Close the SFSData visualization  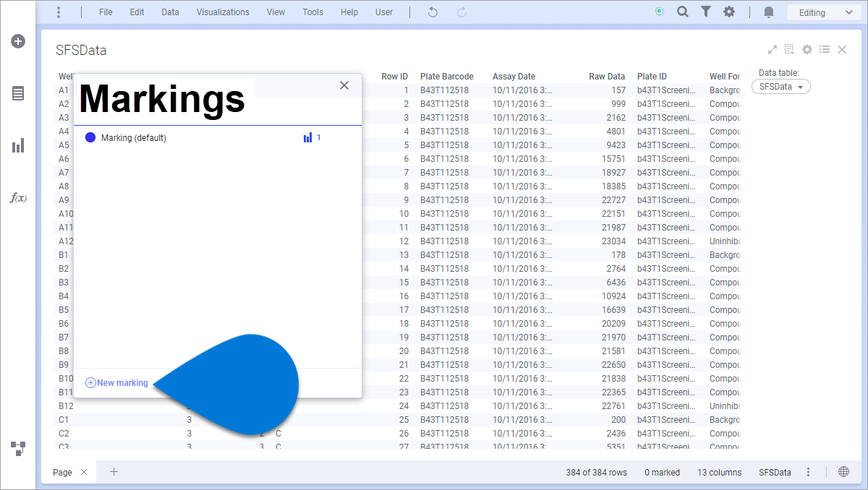842,50
